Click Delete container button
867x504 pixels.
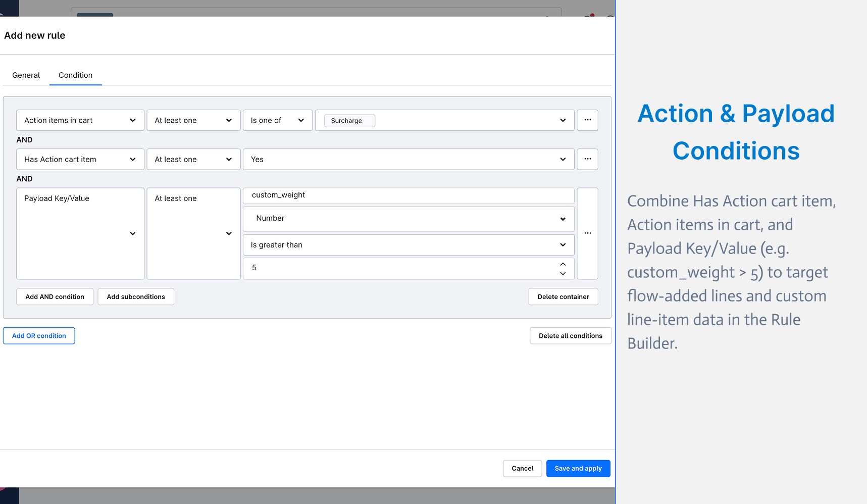point(563,297)
